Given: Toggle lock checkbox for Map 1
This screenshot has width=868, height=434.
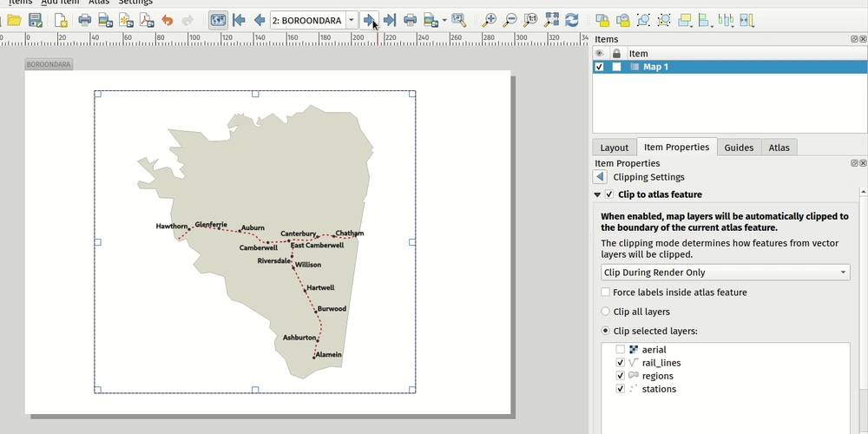Looking at the screenshot, I should pos(616,67).
